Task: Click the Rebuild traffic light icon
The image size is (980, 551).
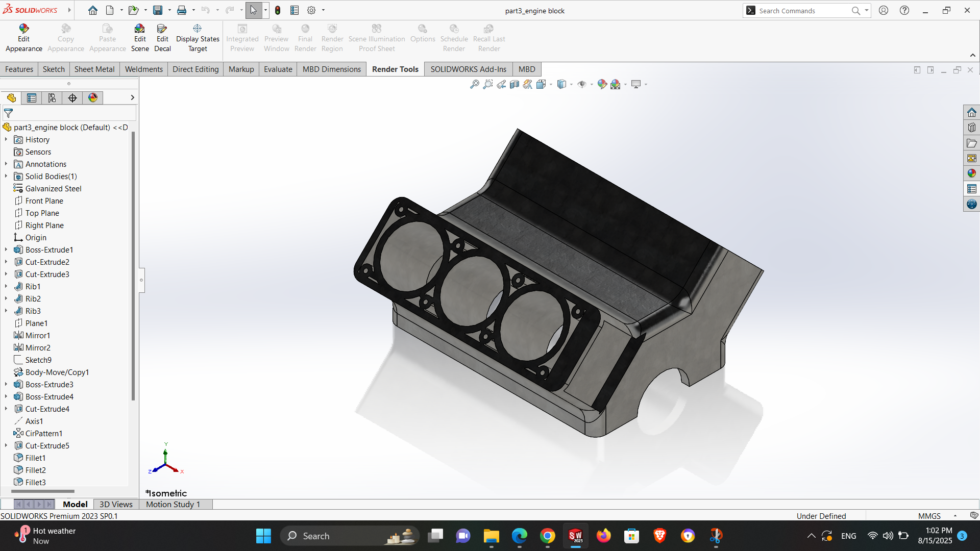Action: coord(278,10)
